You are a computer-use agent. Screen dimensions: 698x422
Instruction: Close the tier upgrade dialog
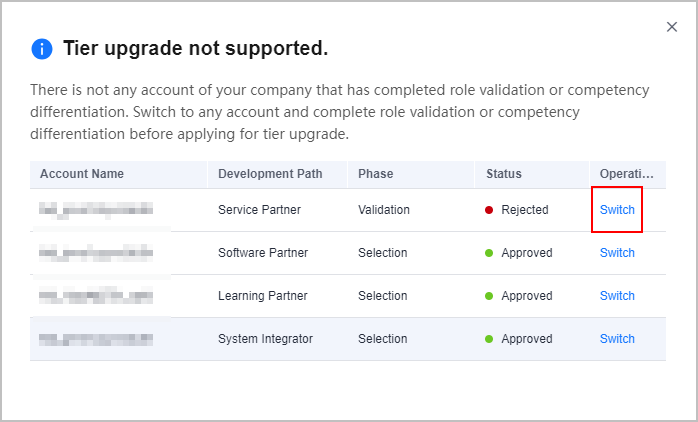672,27
